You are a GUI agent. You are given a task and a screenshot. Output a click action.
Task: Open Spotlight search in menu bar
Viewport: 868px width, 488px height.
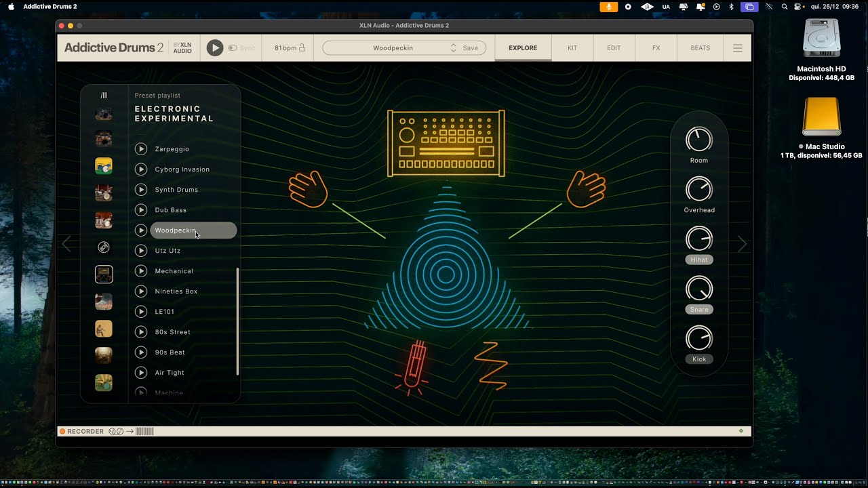point(785,7)
